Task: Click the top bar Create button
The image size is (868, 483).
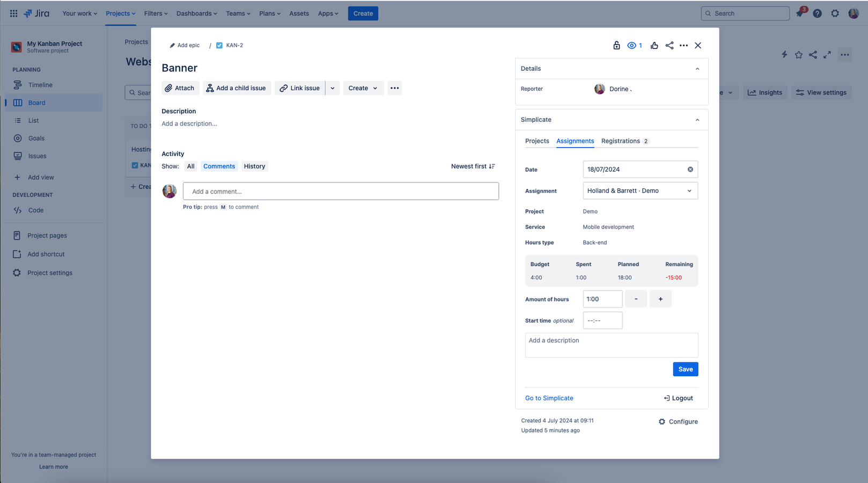Action: pos(363,13)
